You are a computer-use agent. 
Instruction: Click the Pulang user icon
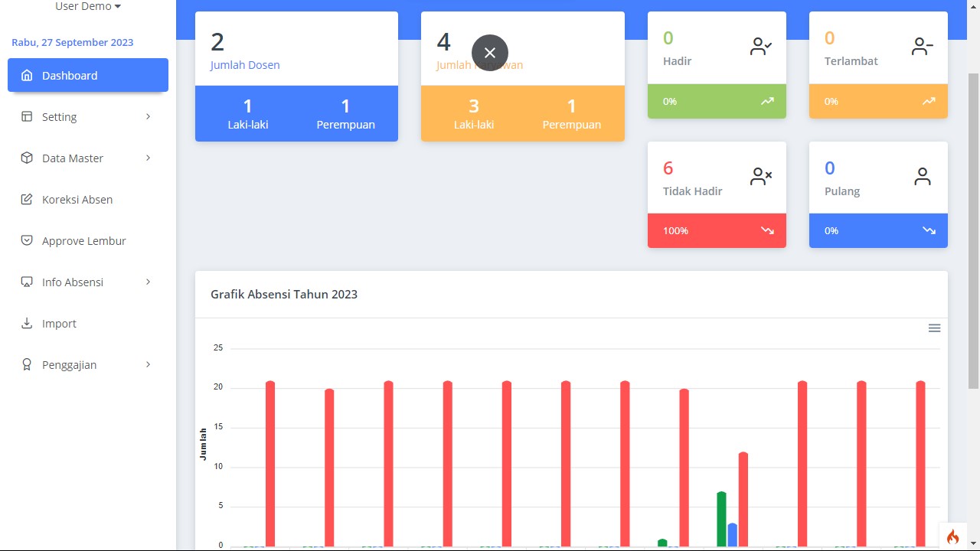tap(923, 178)
